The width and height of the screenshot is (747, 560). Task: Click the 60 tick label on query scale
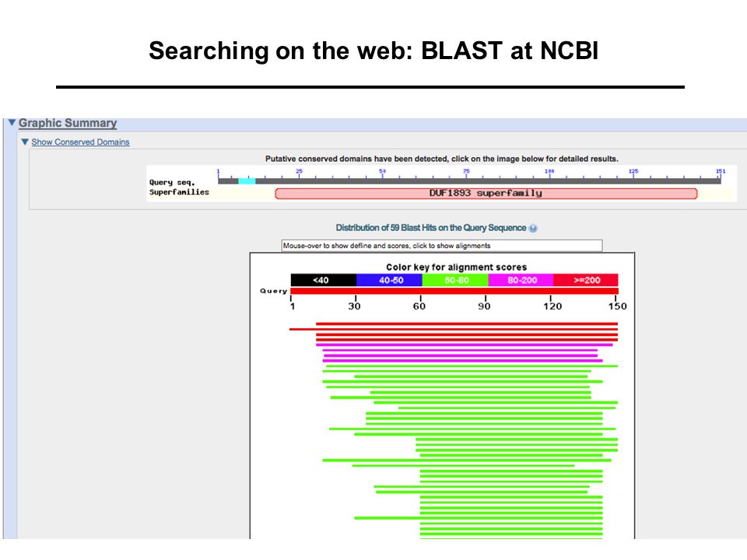click(x=419, y=306)
